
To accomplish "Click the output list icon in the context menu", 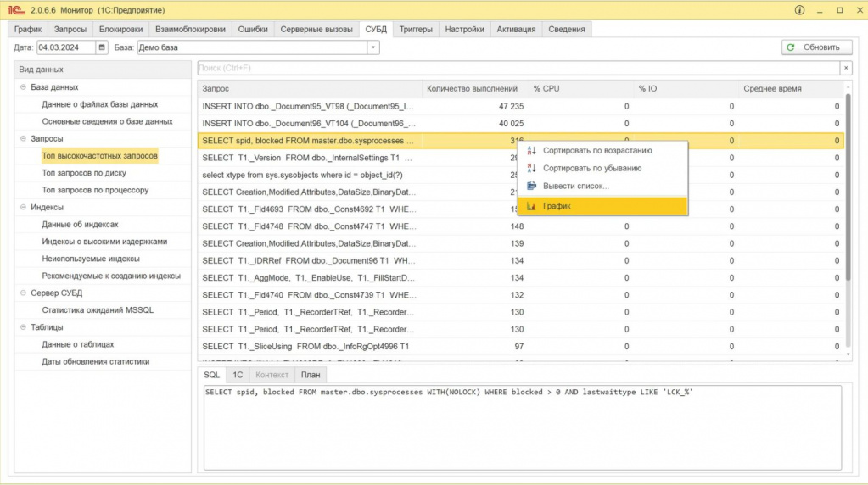I will click(x=531, y=186).
